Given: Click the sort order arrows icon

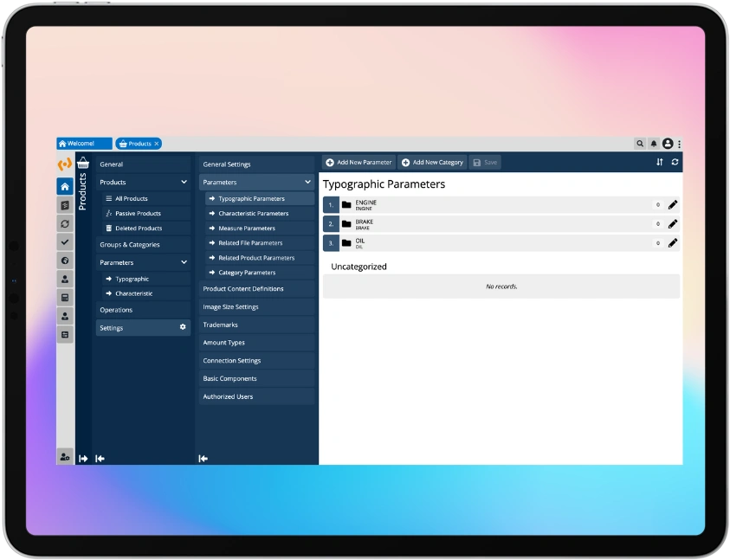Looking at the screenshot, I should (x=659, y=162).
